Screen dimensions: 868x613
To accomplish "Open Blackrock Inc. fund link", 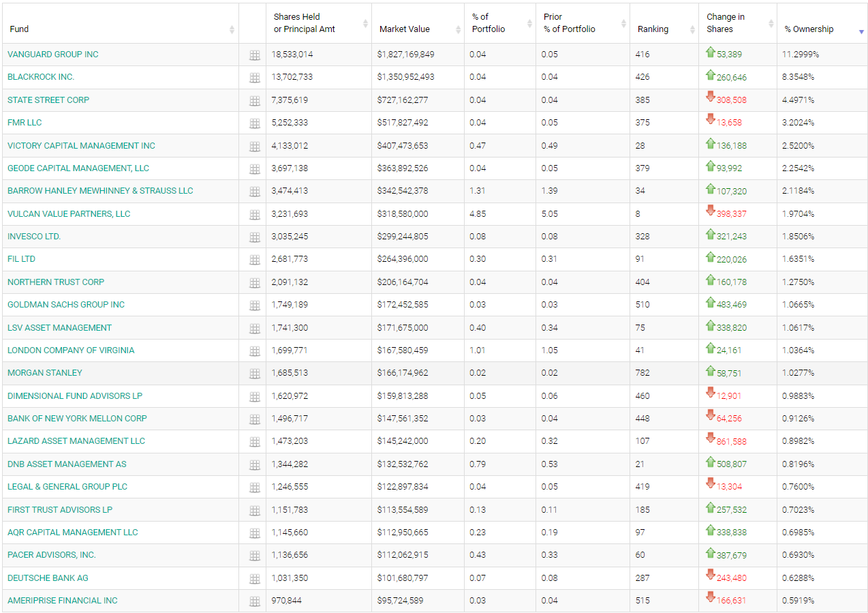I will click(x=41, y=77).
